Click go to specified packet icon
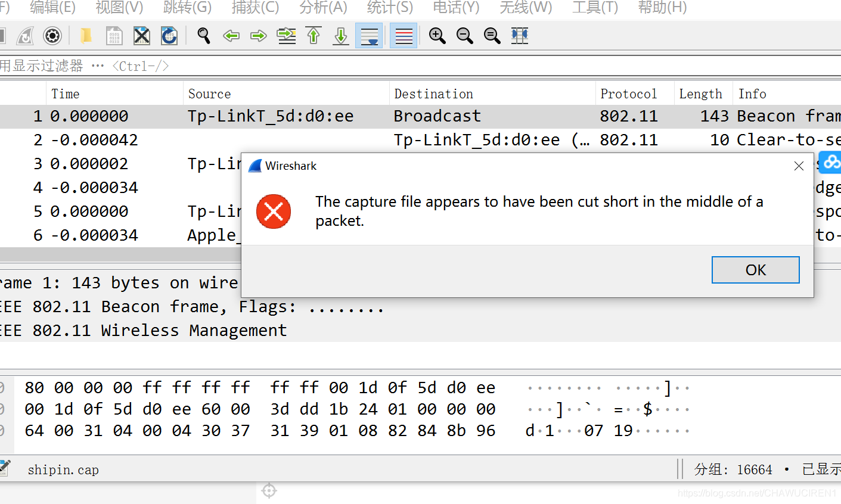This screenshot has width=841, height=504. [x=287, y=36]
